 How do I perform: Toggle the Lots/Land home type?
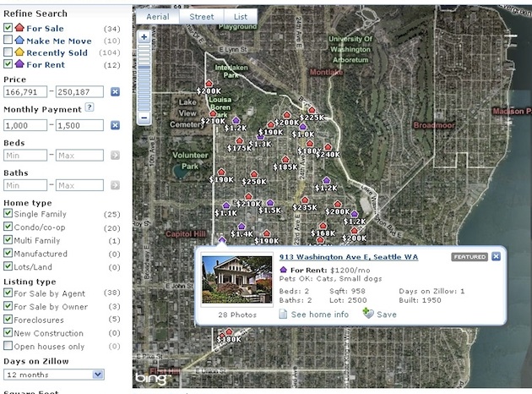pos(8,266)
